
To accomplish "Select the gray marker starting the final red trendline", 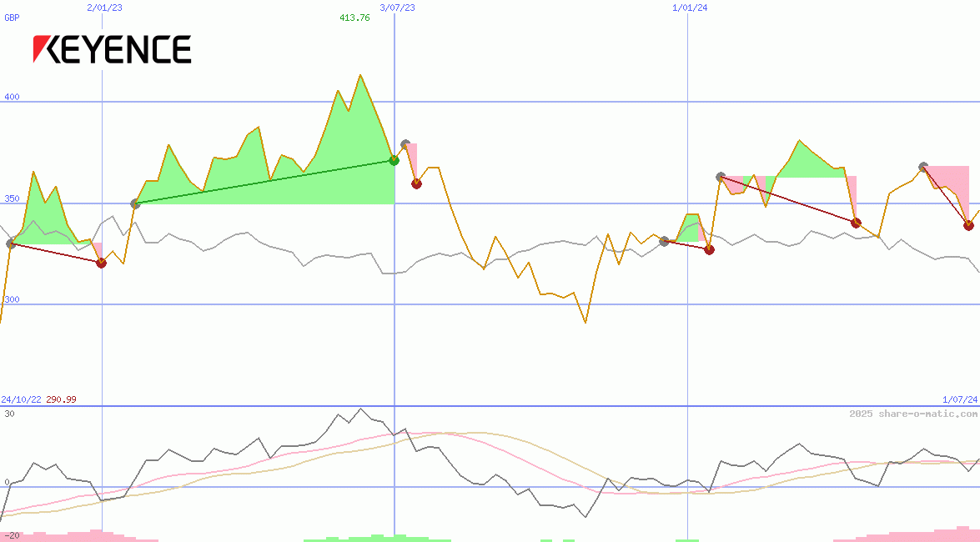I will point(923,167).
